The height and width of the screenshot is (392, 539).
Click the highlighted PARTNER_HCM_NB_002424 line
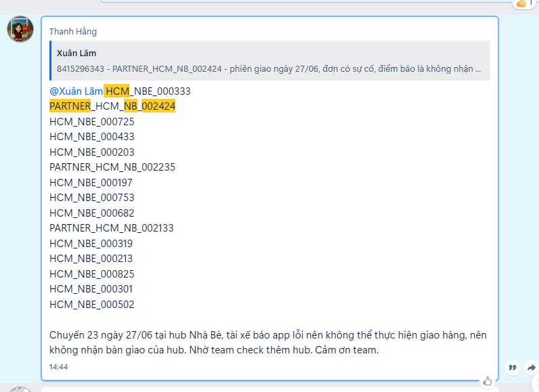[x=112, y=106]
